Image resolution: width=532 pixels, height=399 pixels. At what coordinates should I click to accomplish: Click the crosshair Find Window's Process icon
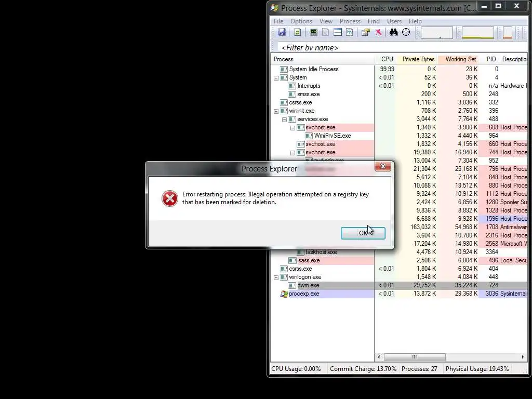406,32
